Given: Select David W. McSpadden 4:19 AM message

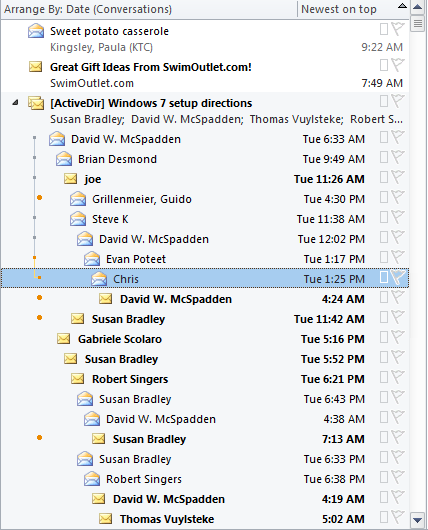Looking at the screenshot, I should (x=205, y=498).
